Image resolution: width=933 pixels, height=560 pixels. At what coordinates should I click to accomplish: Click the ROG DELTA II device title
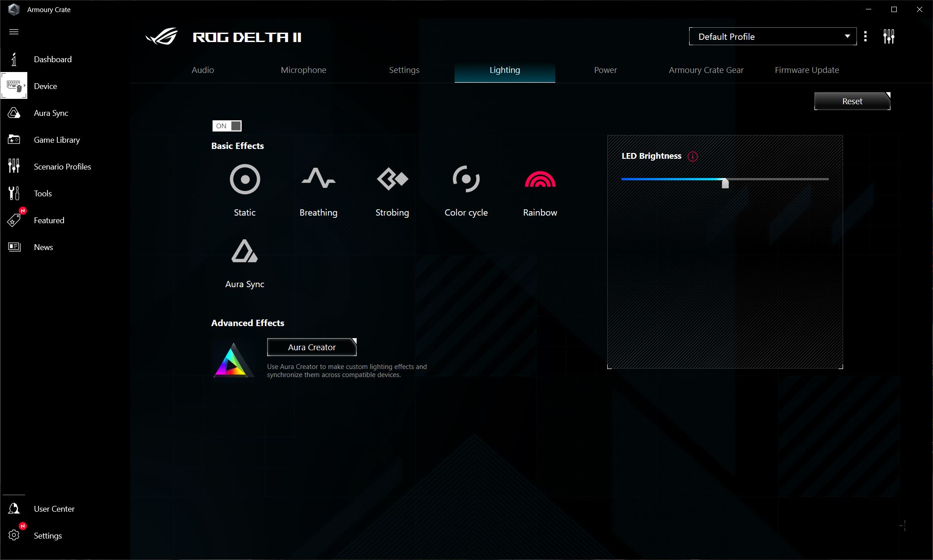(247, 37)
